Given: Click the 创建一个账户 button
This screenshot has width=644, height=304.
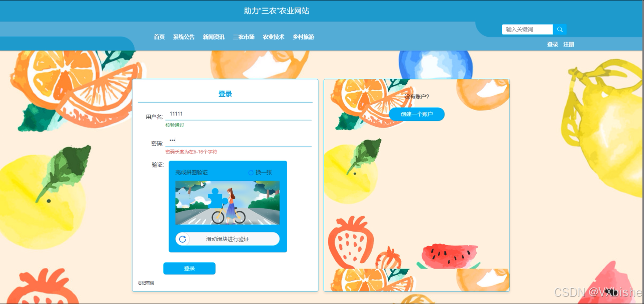Looking at the screenshot, I should pyautogui.click(x=417, y=114).
